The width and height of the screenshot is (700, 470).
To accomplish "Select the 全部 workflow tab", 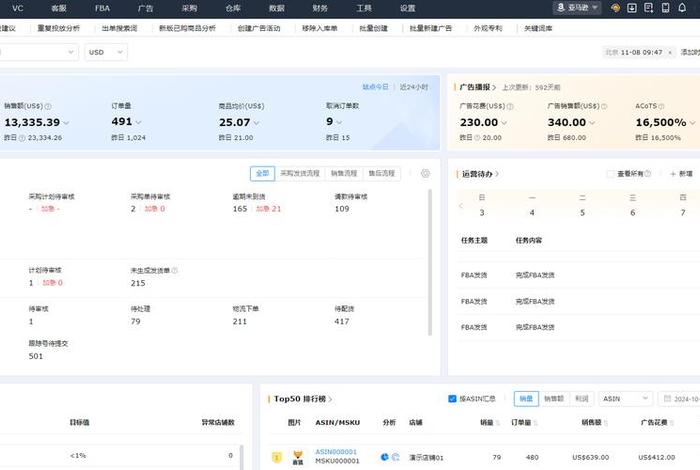I will [x=262, y=174].
